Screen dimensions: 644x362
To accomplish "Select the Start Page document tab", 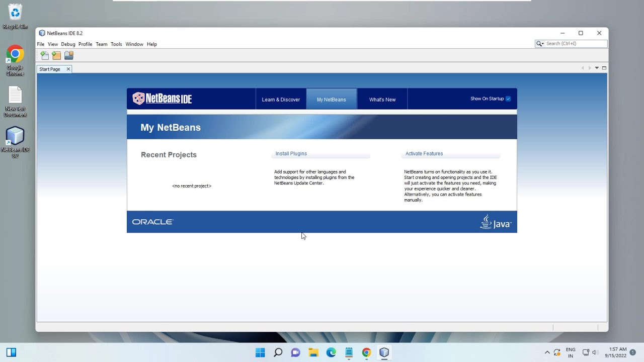I will pyautogui.click(x=50, y=69).
